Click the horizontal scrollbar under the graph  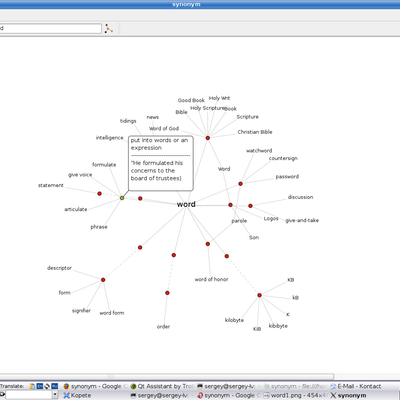tap(167, 377)
